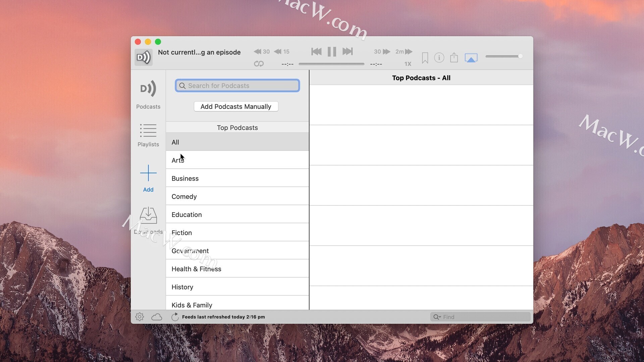
Task: Add a bookmark with bookmark icon
Action: point(425,58)
